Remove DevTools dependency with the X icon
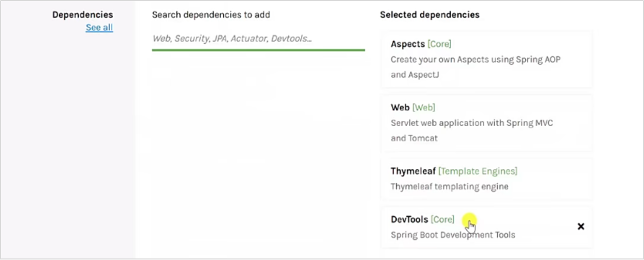 [x=581, y=227]
